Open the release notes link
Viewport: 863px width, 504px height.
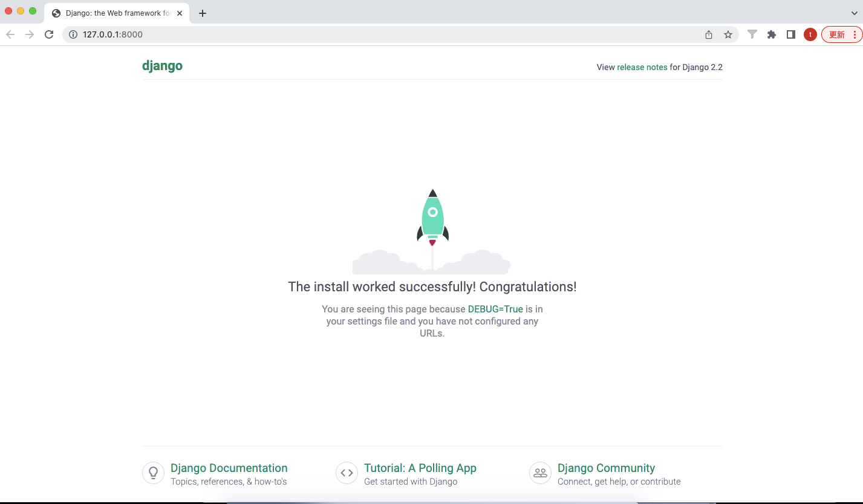(642, 67)
